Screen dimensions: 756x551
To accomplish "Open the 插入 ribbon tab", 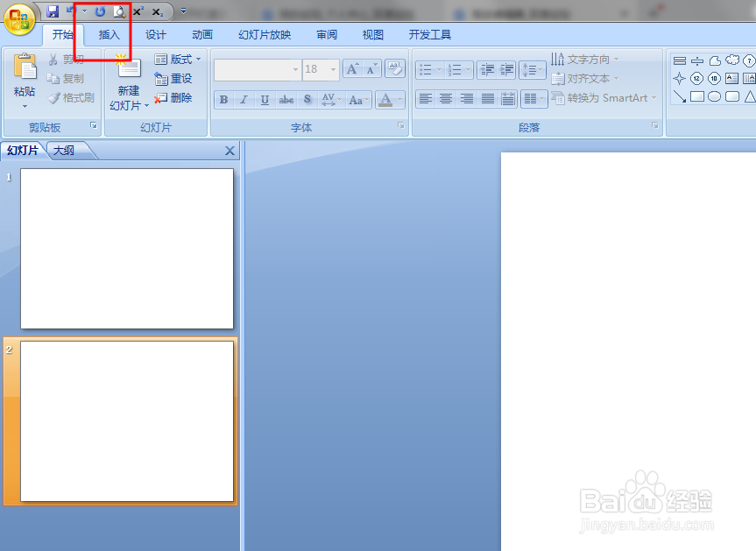I will (x=109, y=35).
